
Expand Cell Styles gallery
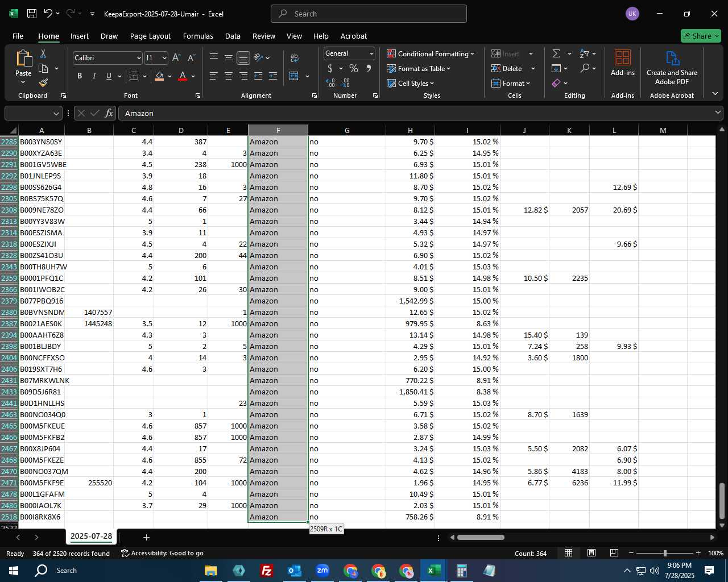pos(410,83)
